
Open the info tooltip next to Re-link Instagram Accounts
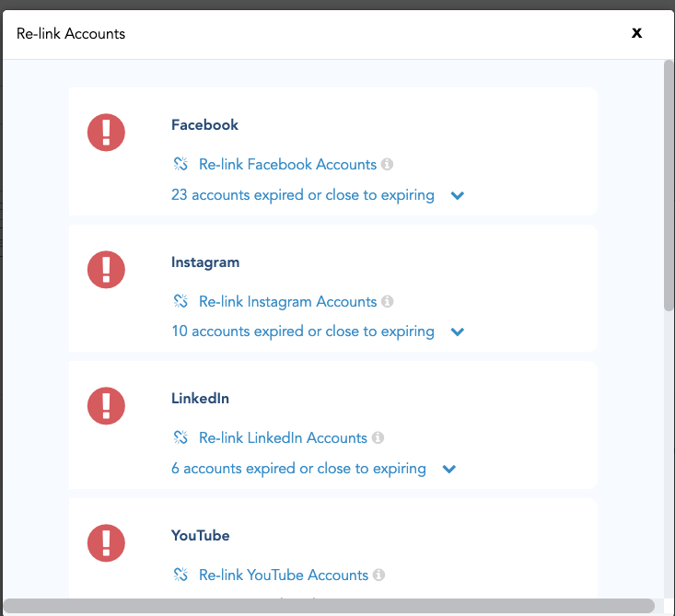point(388,302)
